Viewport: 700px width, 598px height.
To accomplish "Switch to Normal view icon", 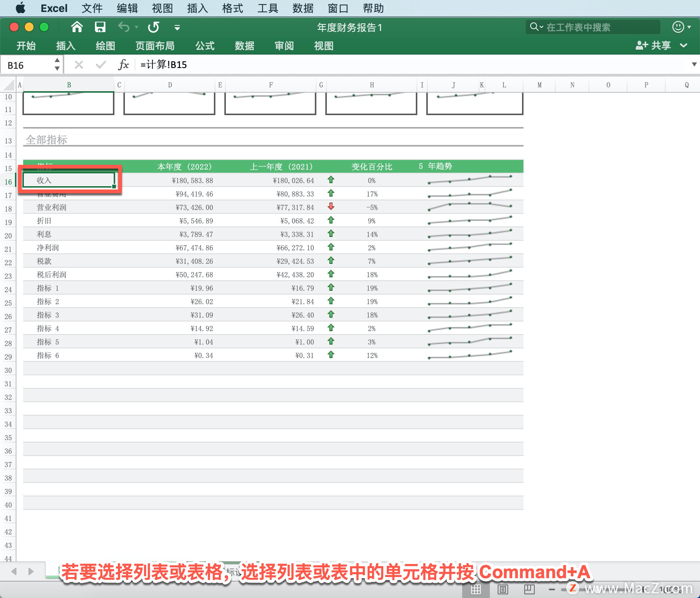I will point(476,589).
